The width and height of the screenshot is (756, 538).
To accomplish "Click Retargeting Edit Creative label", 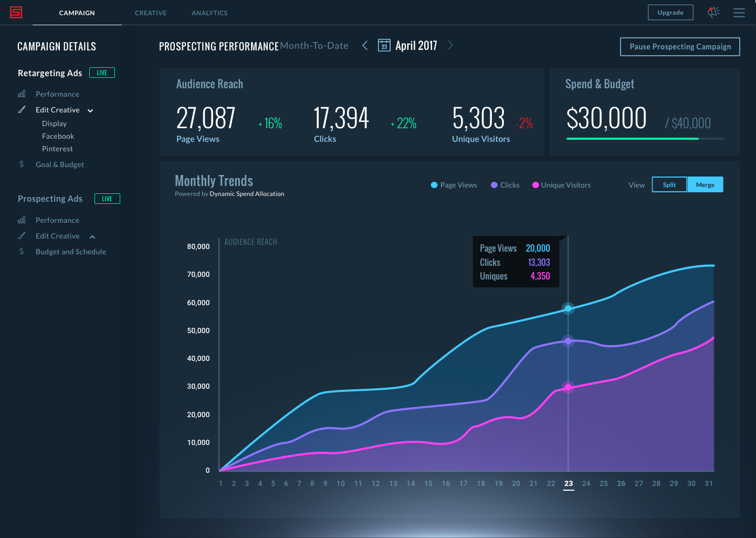I will click(x=58, y=110).
